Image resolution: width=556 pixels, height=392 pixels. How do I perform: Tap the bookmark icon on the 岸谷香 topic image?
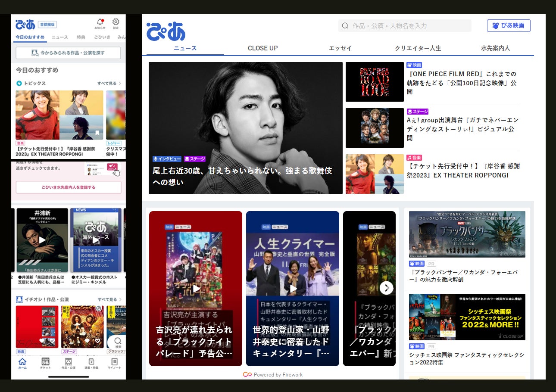pos(97,133)
